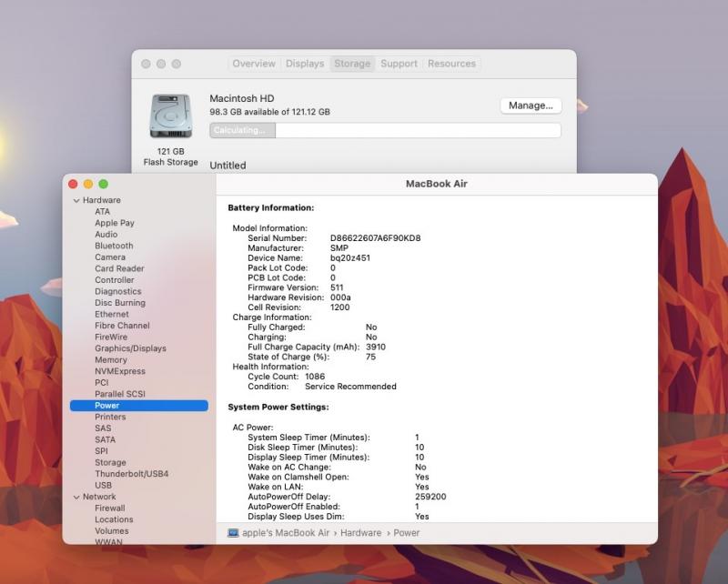The width and height of the screenshot is (728, 584).
Task: Click the laptop icon in path bar
Action: click(x=233, y=533)
